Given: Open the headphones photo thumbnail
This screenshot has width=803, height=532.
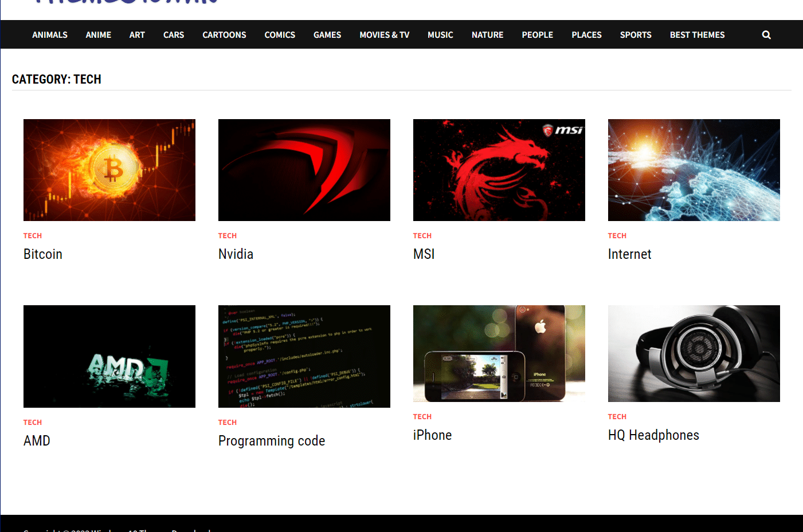Looking at the screenshot, I should pos(694,353).
